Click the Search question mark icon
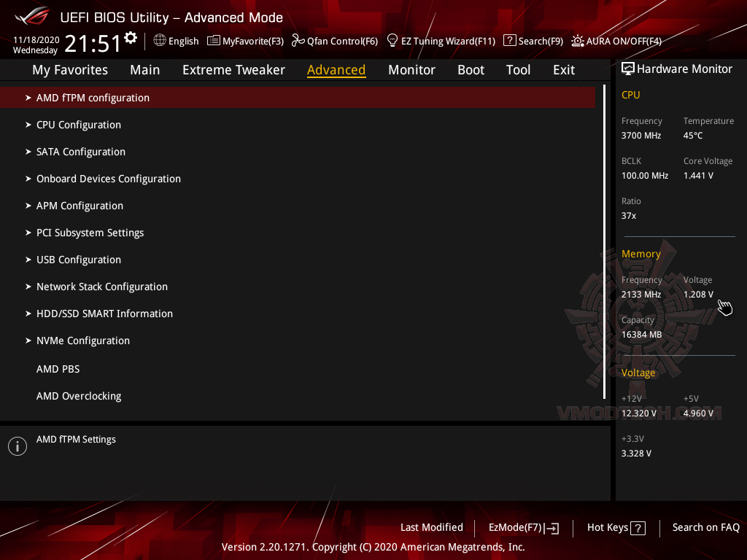This screenshot has height=560, width=747. (x=510, y=41)
